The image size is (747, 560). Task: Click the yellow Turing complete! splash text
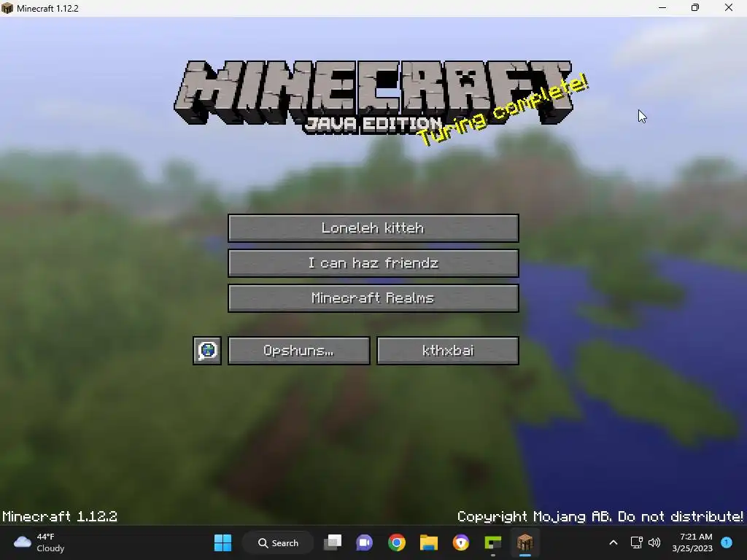click(503, 111)
